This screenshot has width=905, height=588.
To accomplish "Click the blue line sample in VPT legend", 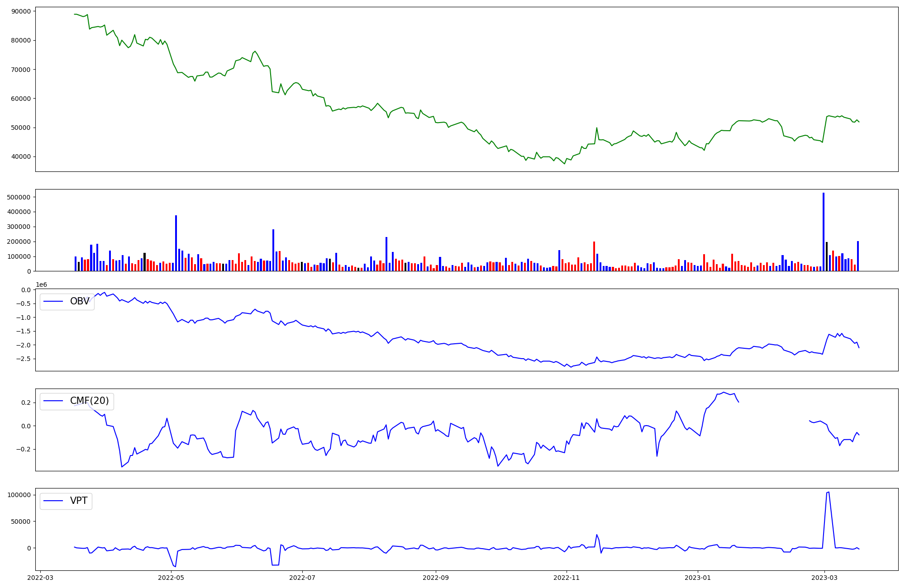I will click(x=53, y=501).
